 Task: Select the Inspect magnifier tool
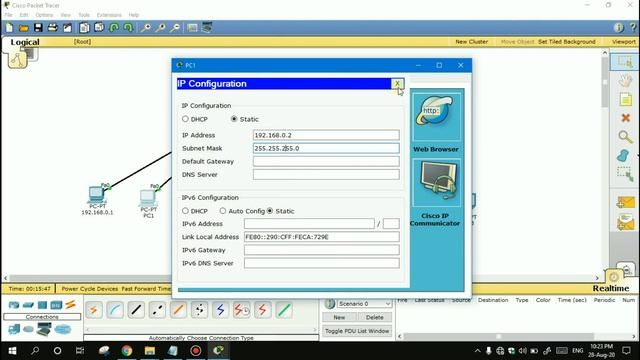pos(625,137)
